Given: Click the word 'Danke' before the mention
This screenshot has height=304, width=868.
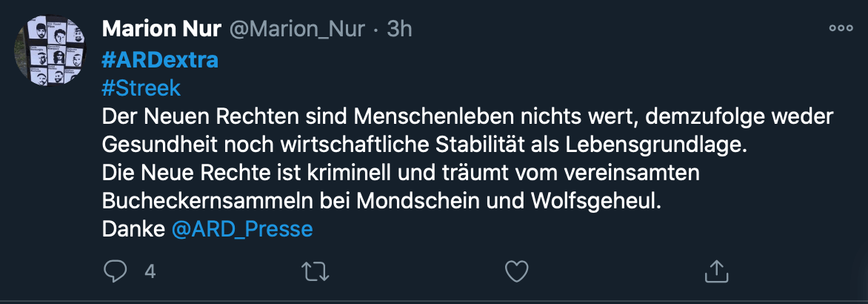Looking at the screenshot, I should point(133,229).
